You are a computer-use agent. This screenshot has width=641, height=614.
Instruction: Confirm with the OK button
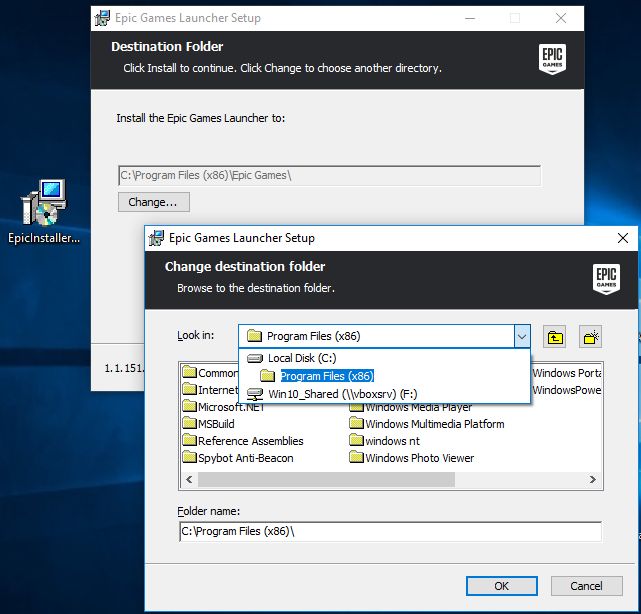(x=502, y=586)
